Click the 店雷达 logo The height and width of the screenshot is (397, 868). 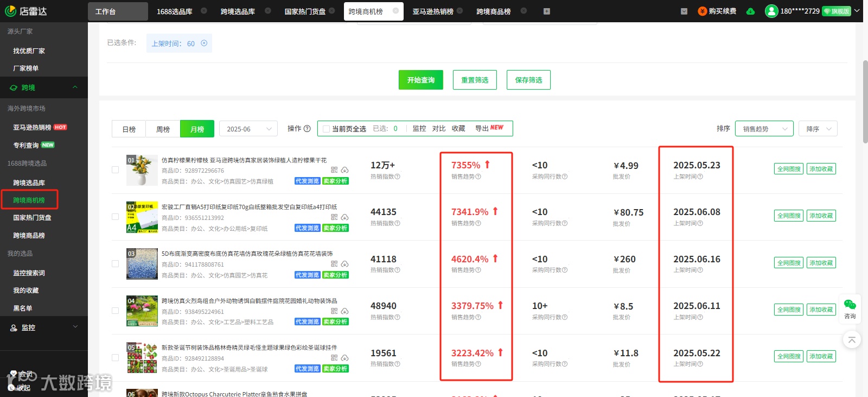click(26, 11)
